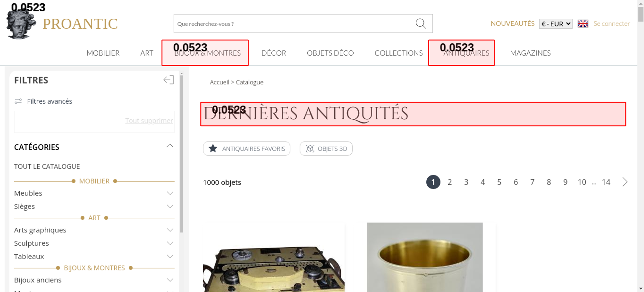Click the Tout supprimer link
The image size is (644, 292).
click(149, 121)
